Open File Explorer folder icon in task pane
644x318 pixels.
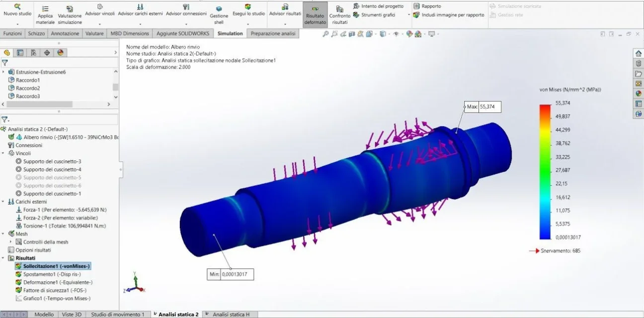pos(639,74)
